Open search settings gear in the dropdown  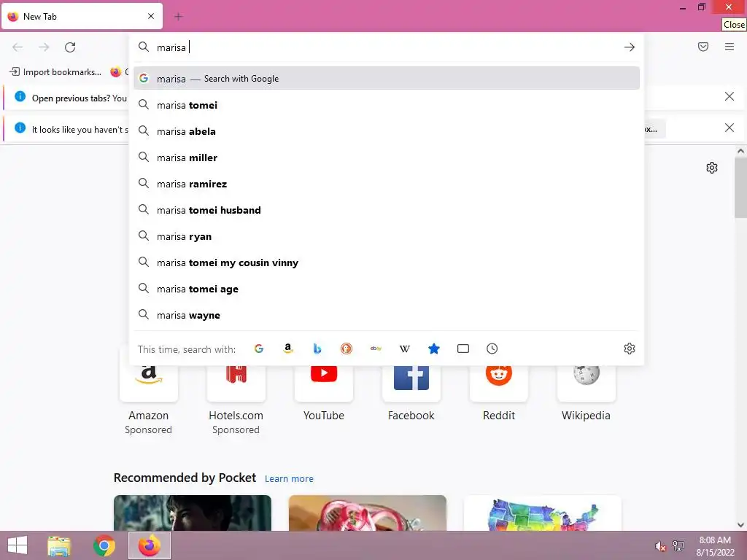click(x=630, y=349)
